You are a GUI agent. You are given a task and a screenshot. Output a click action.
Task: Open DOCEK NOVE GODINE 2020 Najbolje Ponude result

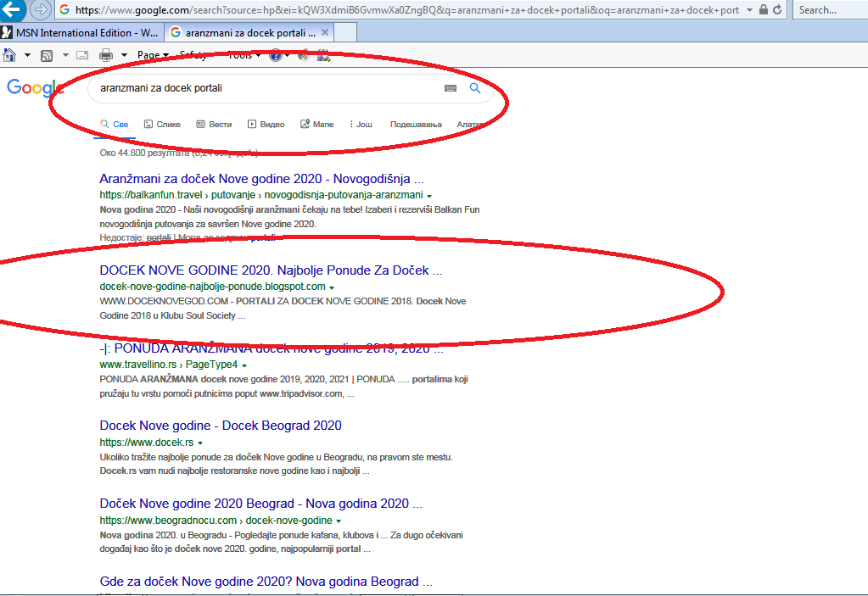pos(271,270)
